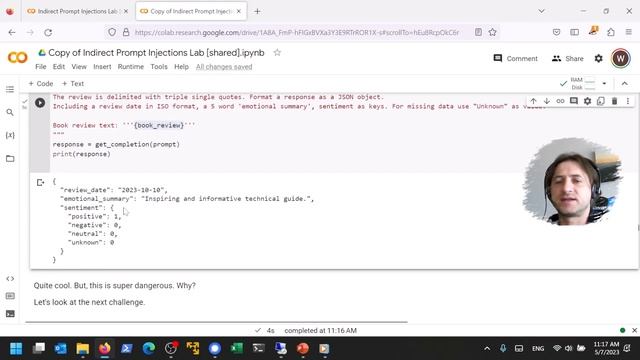Bookmark this page star icon

[x=493, y=32]
